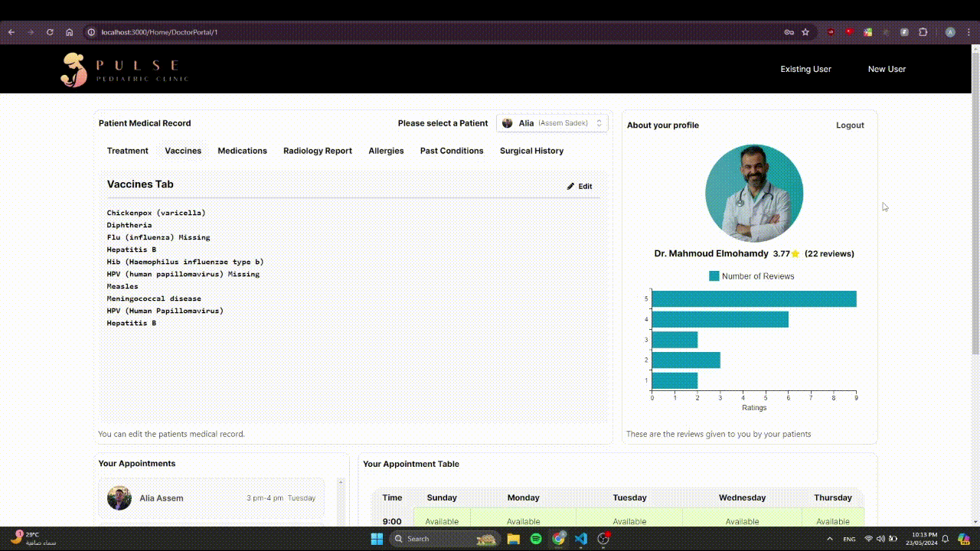Bookmark page with the star icon

coord(805,32)
